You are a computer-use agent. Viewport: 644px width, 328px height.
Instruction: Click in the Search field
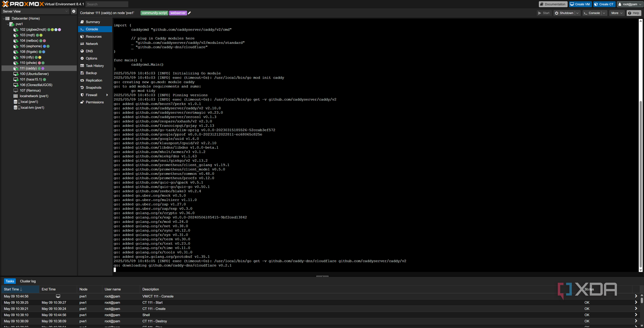tap(107, 4)
